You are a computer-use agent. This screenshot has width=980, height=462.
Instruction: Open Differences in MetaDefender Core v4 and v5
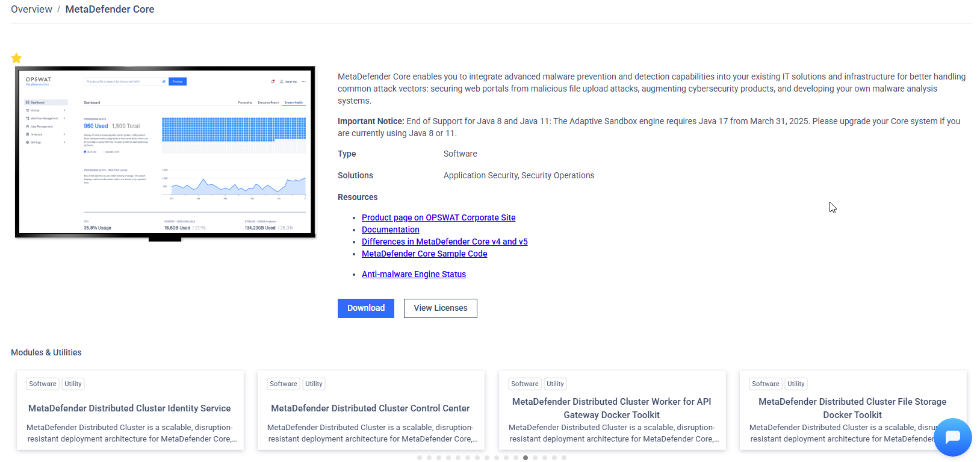444,242
